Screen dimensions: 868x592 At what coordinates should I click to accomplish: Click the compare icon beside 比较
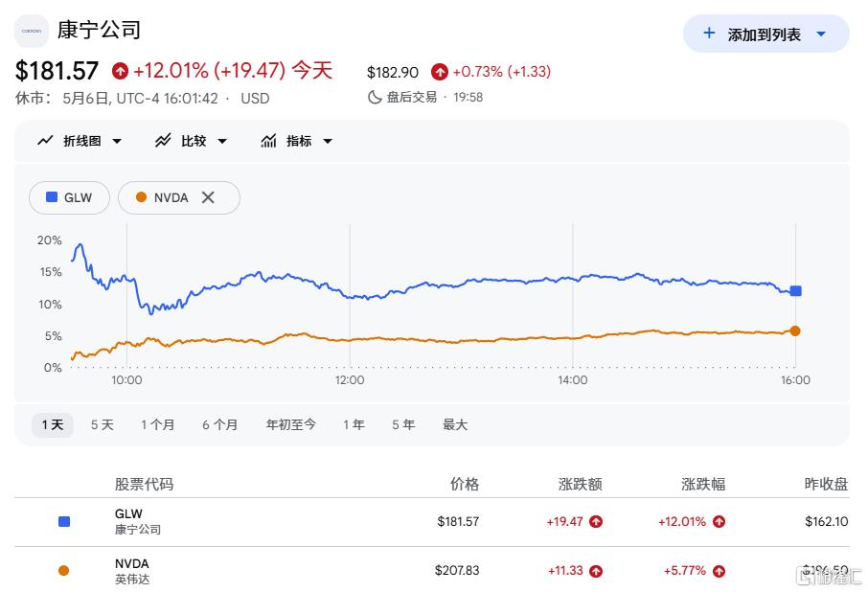pos(163,141)
